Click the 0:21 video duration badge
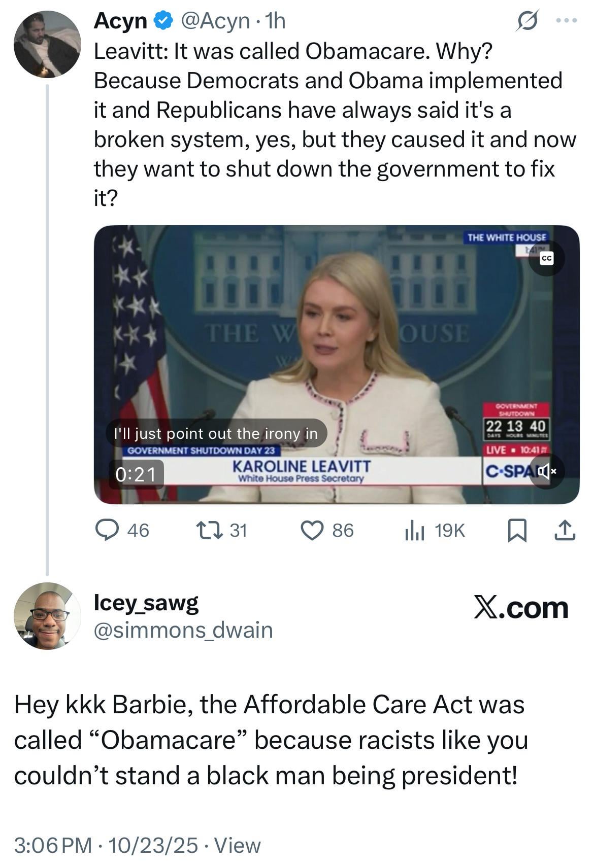This screenshot has height=868, width=594. [136, 474]
